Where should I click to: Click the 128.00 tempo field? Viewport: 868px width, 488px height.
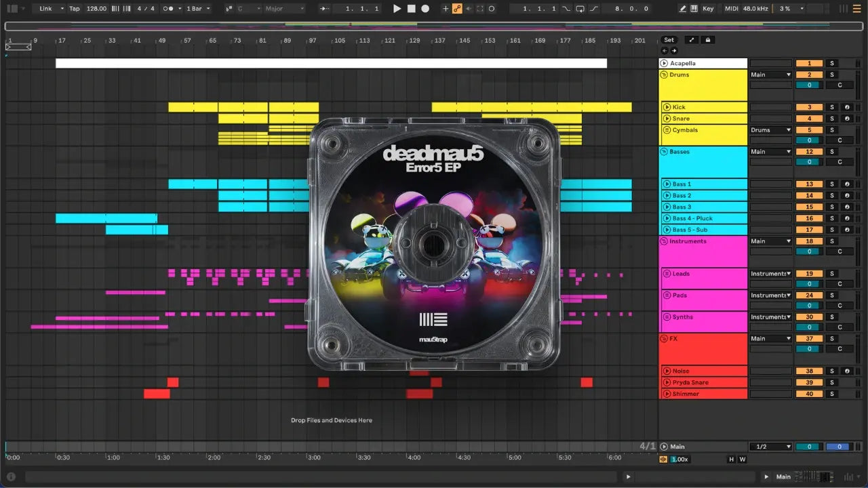pos(96,9)
